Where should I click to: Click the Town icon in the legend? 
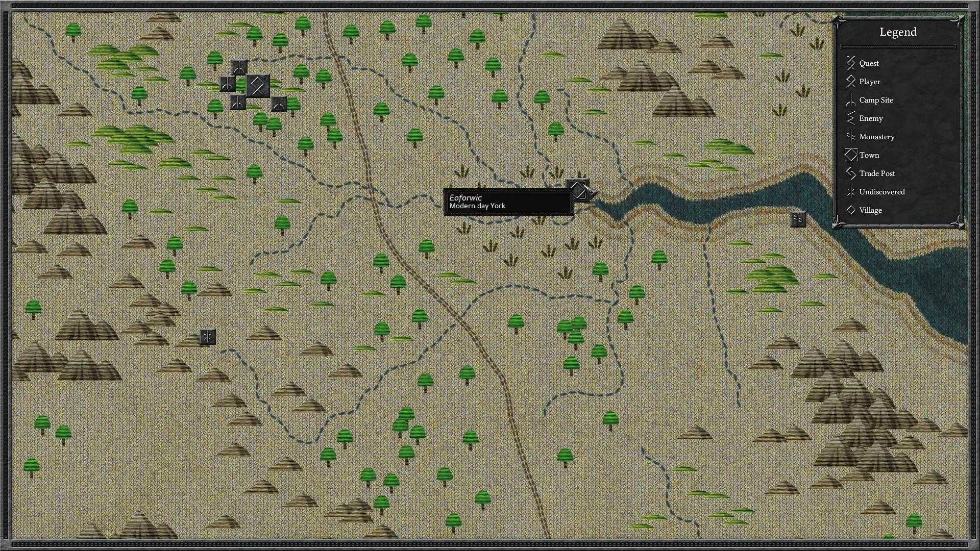click(851, 155)
